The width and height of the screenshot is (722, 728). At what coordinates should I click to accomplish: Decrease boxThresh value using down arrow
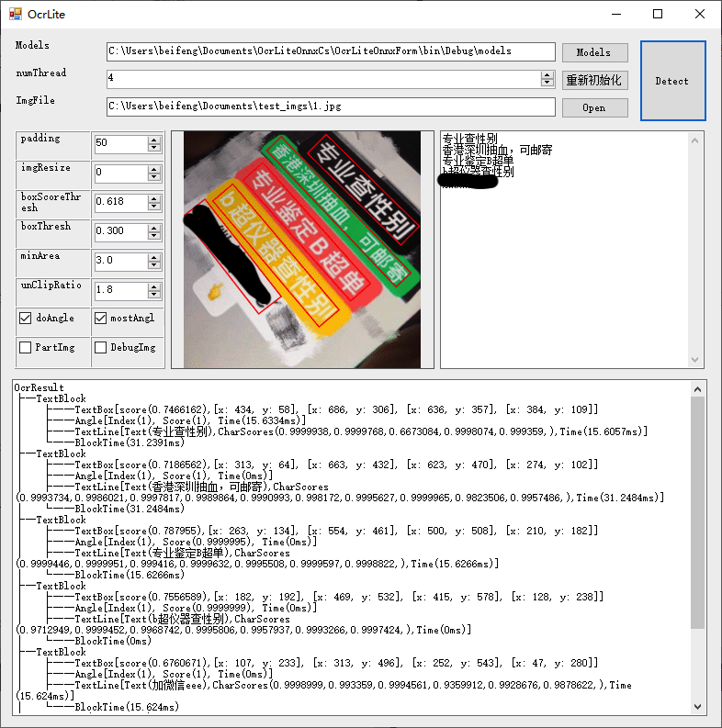pyautogui.click(x=154, y=235)
